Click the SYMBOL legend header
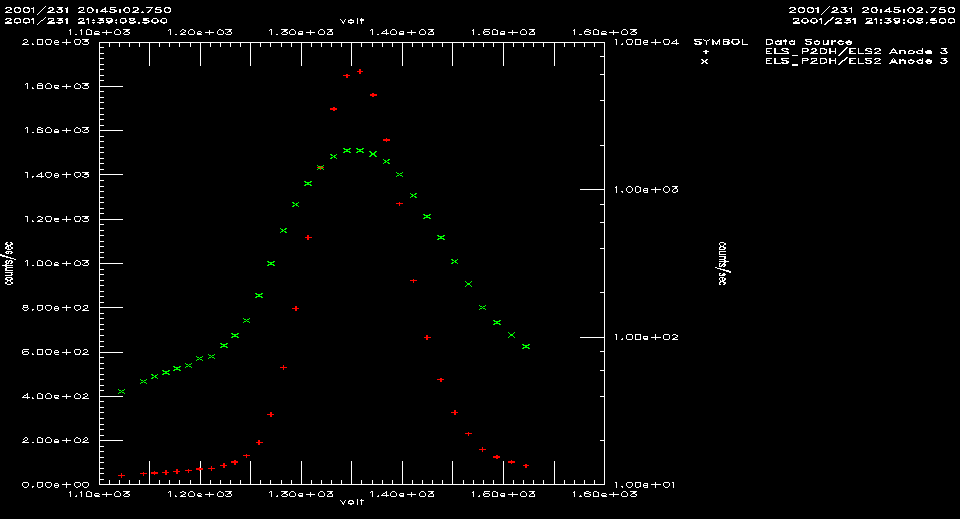The height and width of the screenshot is (519, 960). (x=721, y=42)
